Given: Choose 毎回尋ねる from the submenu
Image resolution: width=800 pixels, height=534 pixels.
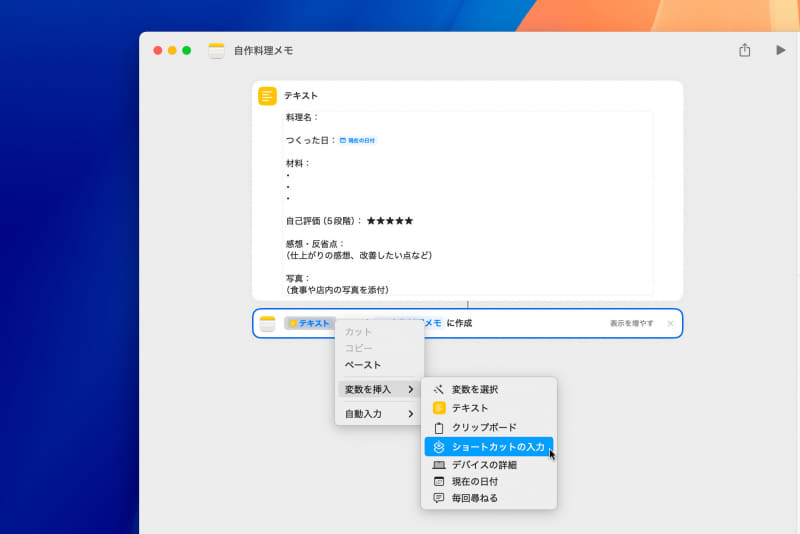Looking at the screenshot, I should (x=489, y=498).
